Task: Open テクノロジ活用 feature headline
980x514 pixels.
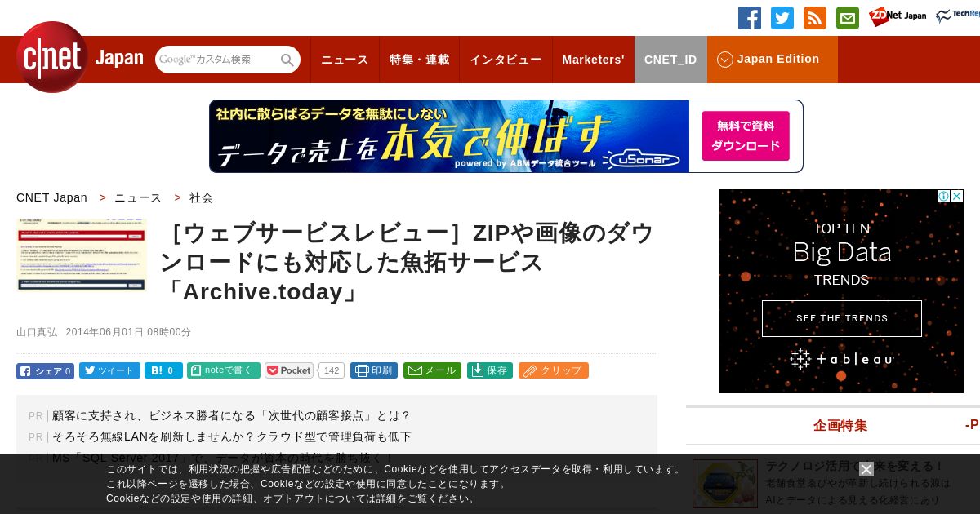Action: point(855,466)
